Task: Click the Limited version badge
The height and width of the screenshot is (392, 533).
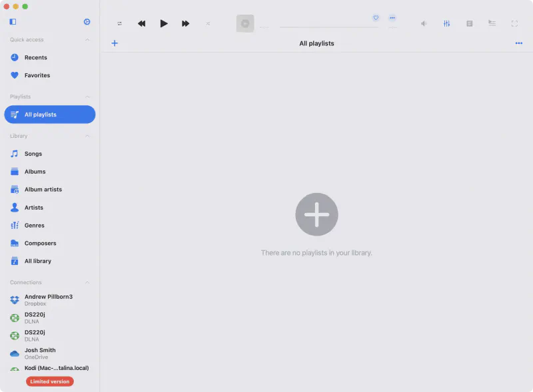Action: click(49, 381)
